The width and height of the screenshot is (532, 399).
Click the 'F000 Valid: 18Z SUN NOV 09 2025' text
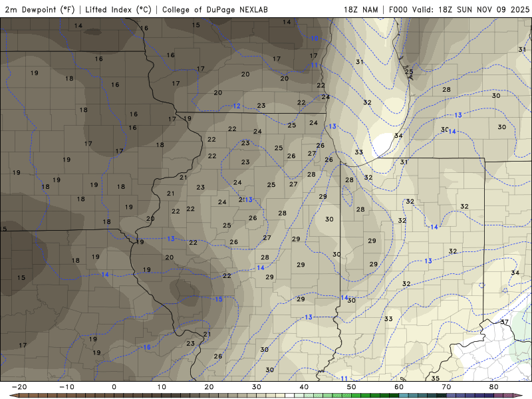[x=459, y=9]
